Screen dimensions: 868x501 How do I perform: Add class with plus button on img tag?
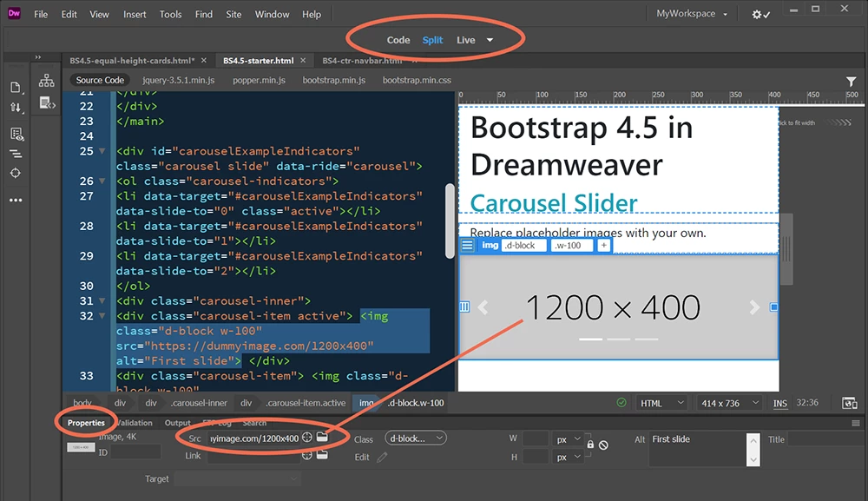(x=603, y=245)
